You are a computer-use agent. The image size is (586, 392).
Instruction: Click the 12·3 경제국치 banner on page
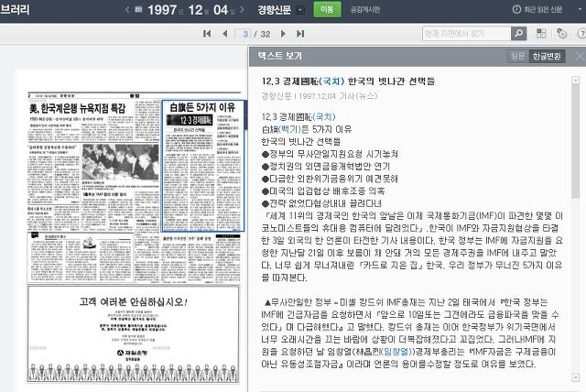190,120
